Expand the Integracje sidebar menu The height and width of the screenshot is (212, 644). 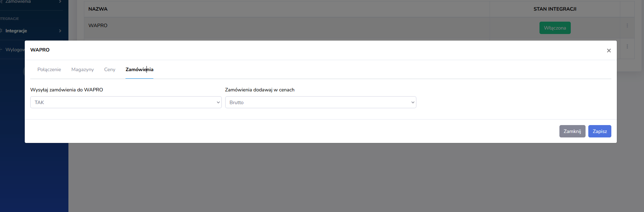pos(31,31)
